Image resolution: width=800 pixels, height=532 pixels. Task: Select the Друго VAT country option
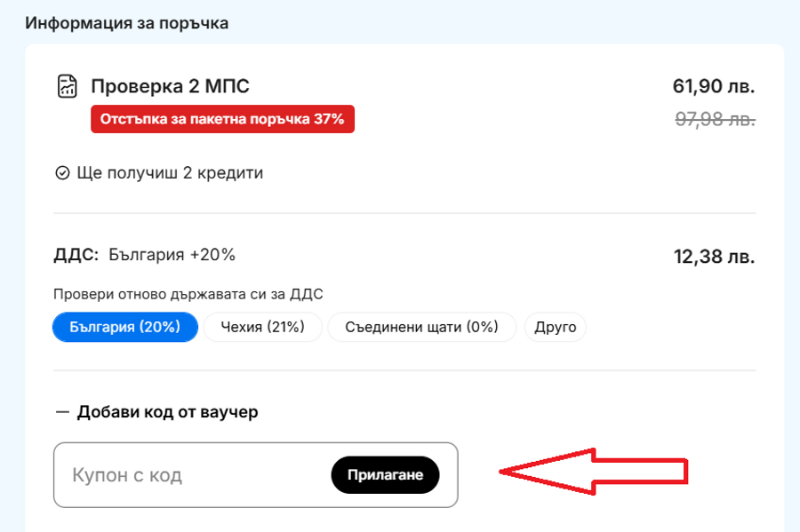555,327
